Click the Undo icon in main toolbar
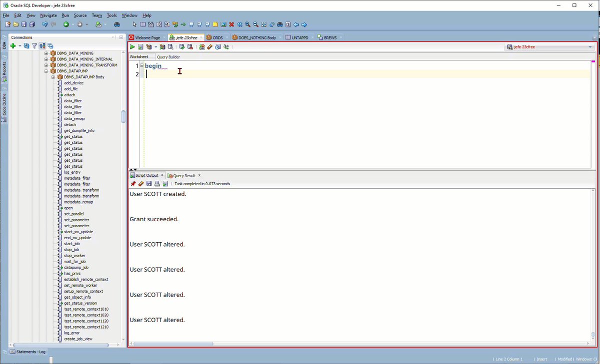The height and width of the screenshot is (364, 600). 44,24
